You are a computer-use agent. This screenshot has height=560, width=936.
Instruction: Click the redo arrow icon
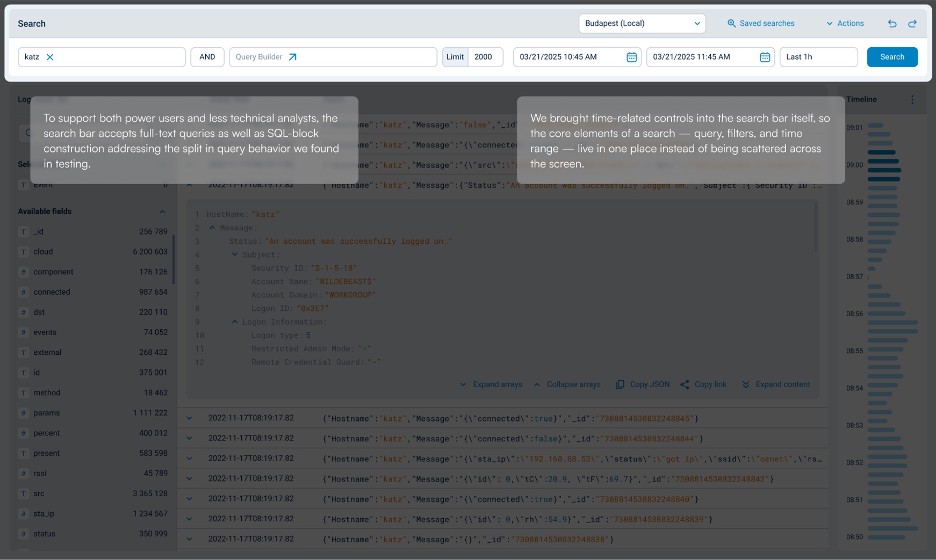(x=912, y=24)
